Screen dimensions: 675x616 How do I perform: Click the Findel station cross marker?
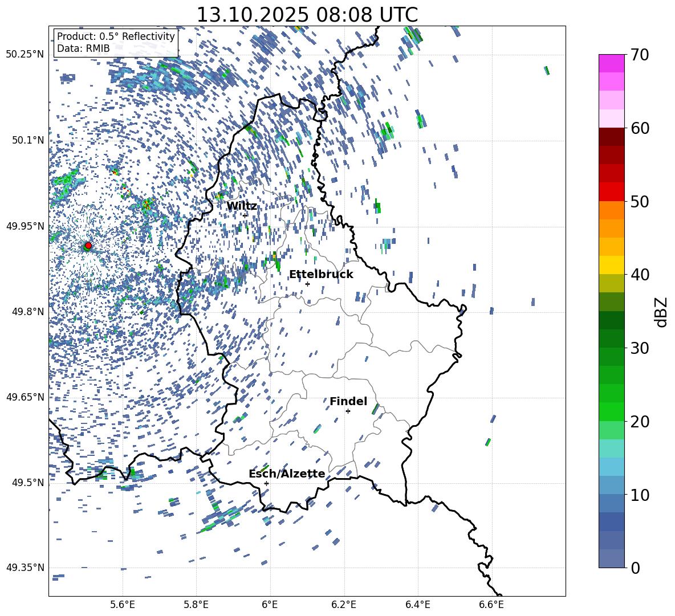(348, 411)
